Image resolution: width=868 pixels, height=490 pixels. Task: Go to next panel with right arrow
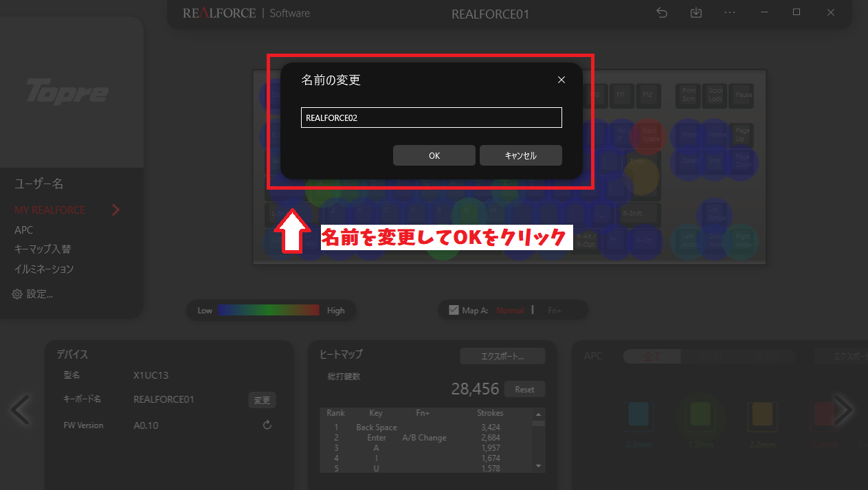[843, 410]
